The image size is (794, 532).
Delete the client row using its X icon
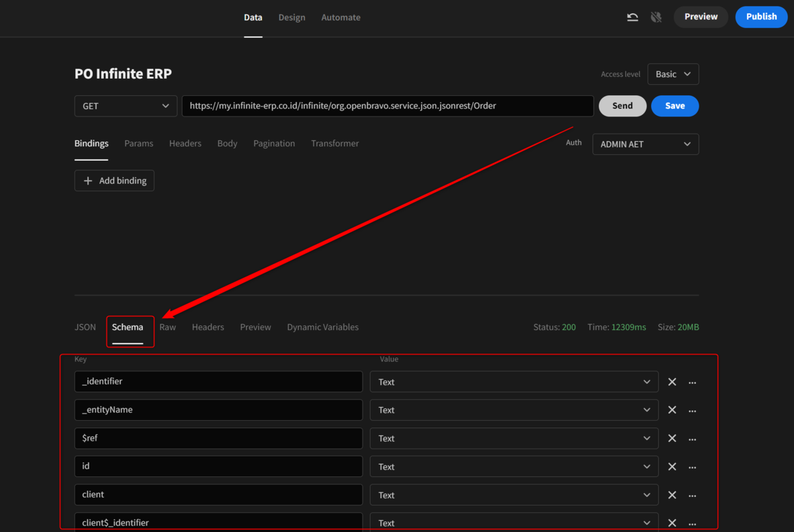[x=672, y=495]
